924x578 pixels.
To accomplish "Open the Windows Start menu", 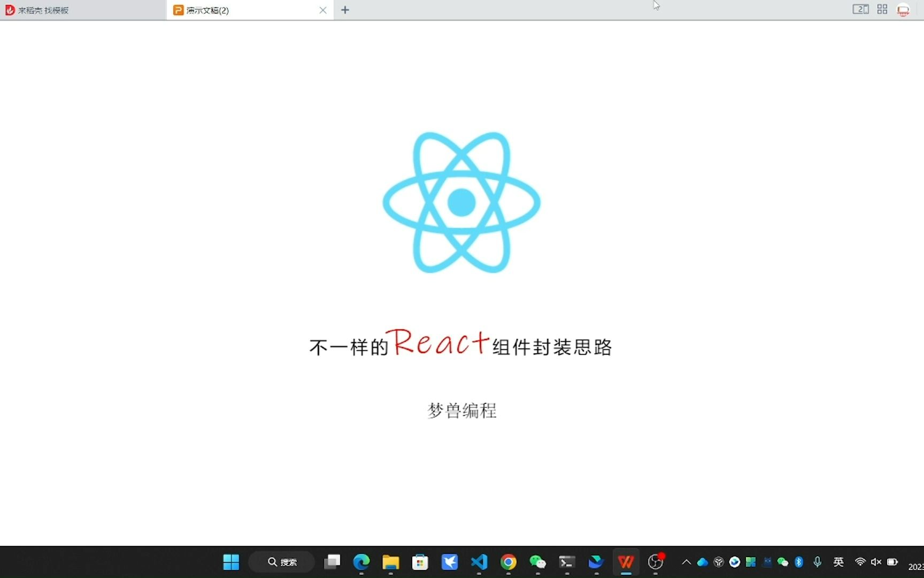I will click(231, 562).
